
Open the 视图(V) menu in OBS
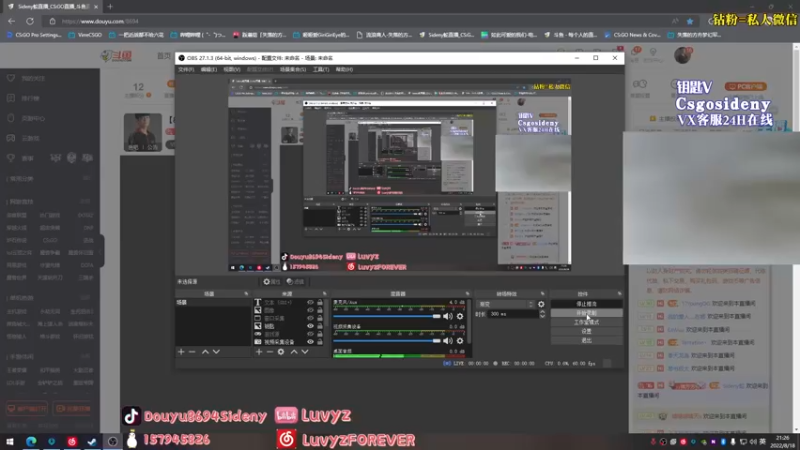tap(232, 69)
